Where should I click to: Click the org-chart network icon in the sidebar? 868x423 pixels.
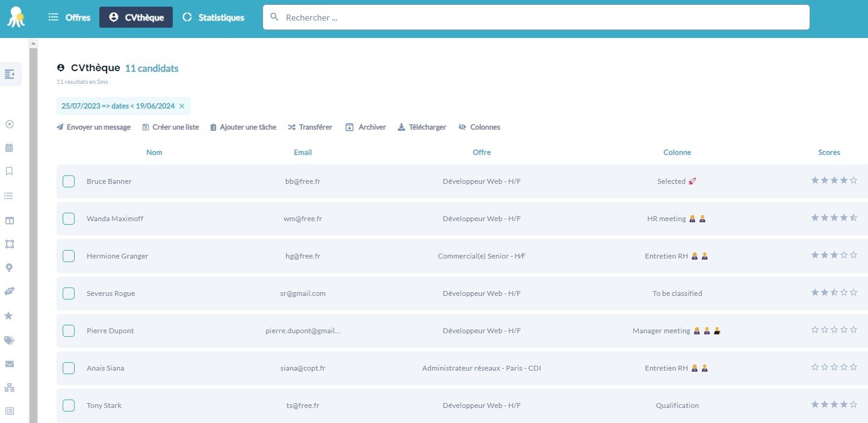[x=9, y=387]
